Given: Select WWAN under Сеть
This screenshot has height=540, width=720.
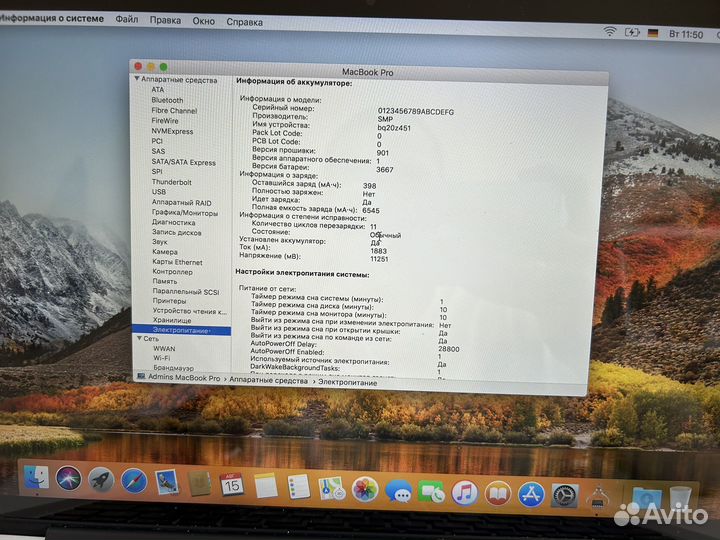Looking at the screenshot, I should (x=164, y=349).
